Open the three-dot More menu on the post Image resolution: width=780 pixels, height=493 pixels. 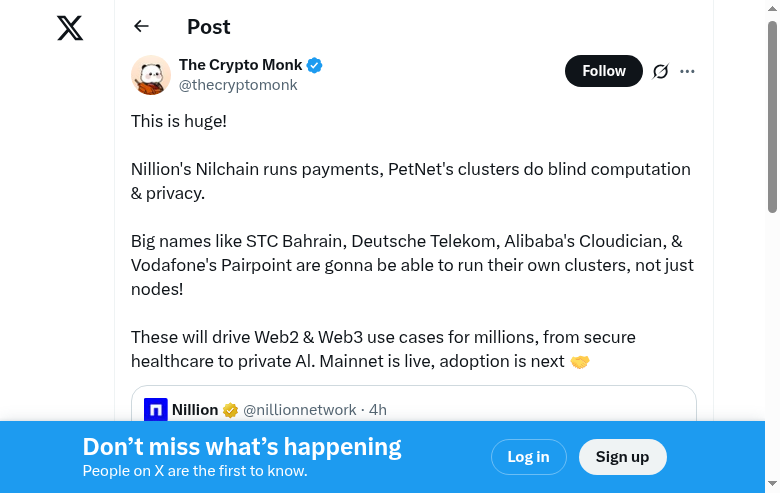tap(687, 71)
